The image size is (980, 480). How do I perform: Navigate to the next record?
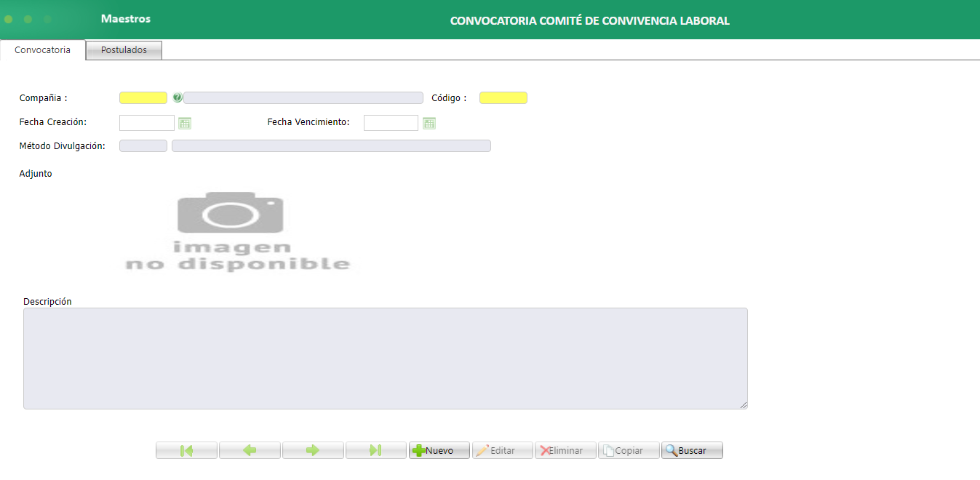313,449
